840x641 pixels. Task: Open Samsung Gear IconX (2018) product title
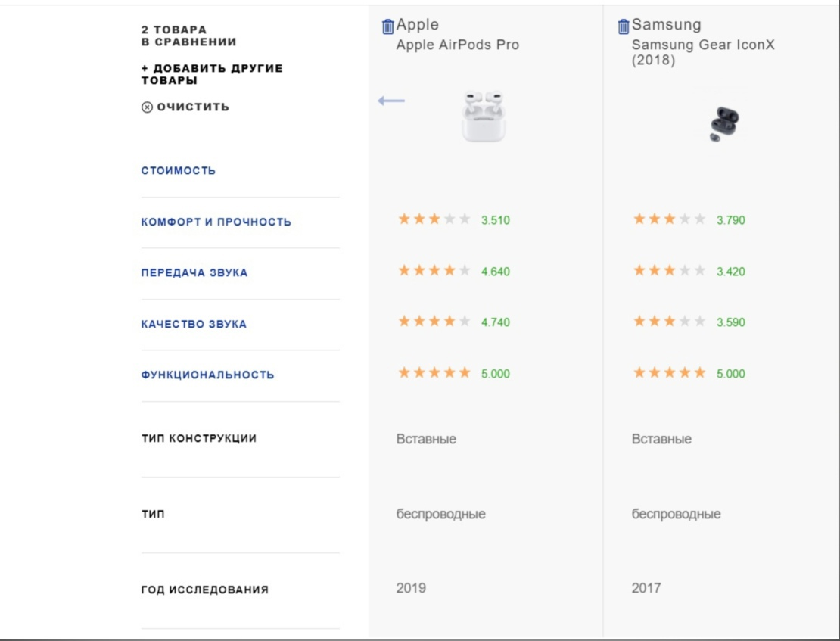pyautogui.click(x=702, y=52)
